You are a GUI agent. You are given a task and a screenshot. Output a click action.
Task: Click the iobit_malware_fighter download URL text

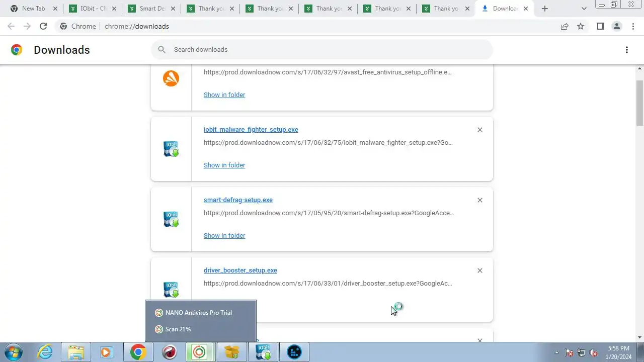point(328,142)
